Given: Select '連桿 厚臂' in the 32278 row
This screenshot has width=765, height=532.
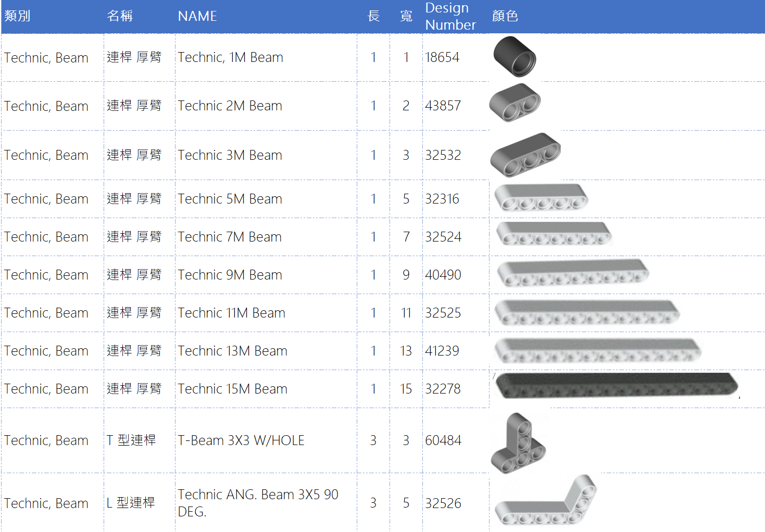Looking at the screenshot, I should [134, 389].
